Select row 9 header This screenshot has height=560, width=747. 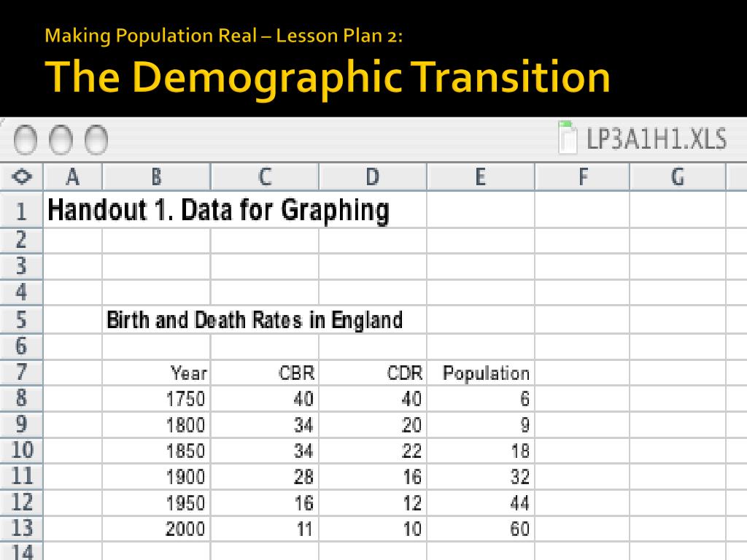pyautogui.click(x=21, y=424)
